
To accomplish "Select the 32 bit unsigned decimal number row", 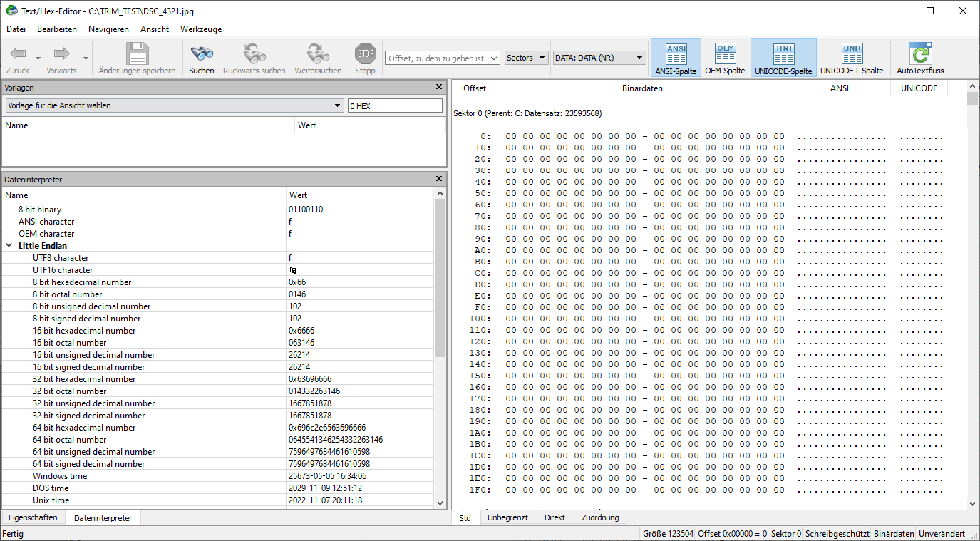I will tap(217, 403).
